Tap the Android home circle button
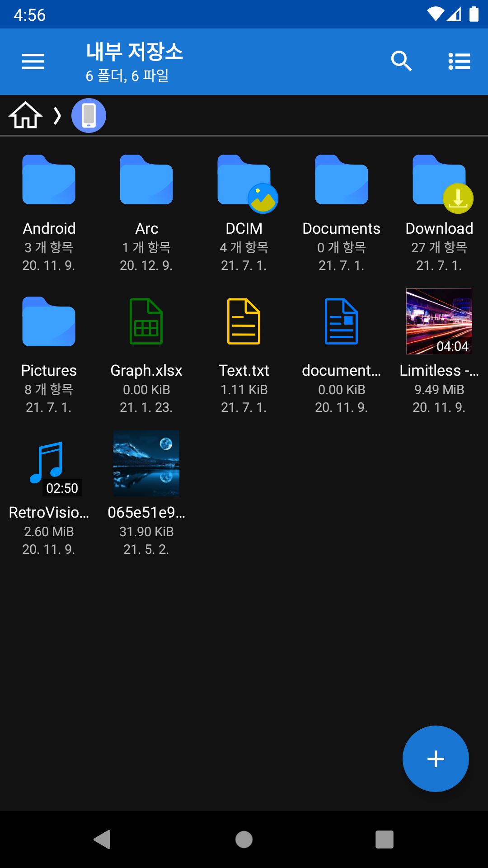The height and width of the screenshot is (868, 488). pos(244,840)
